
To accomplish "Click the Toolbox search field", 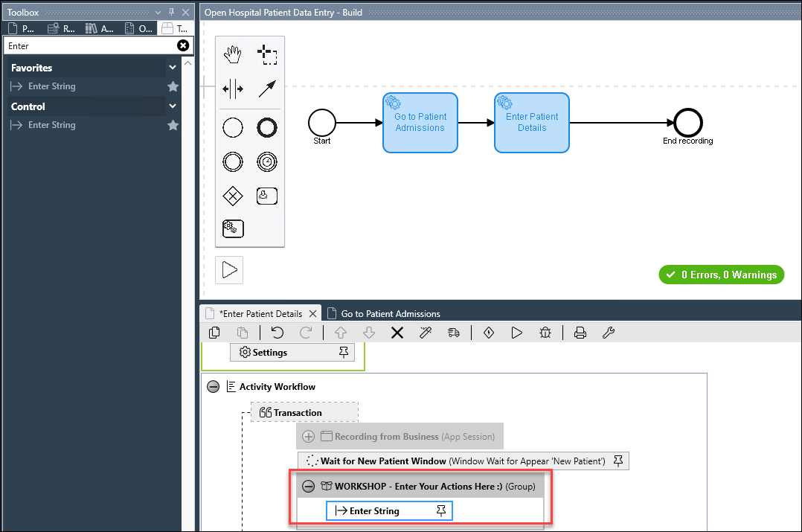I will [89, 46].
